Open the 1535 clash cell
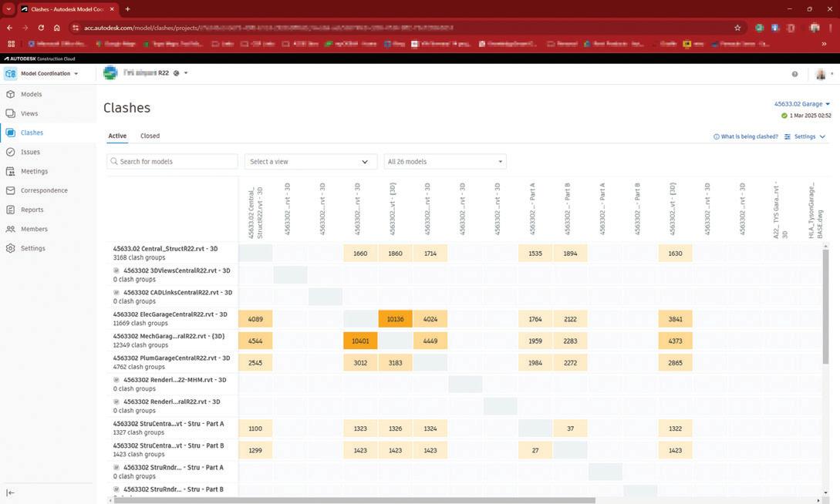 click(x=535, y=253)
